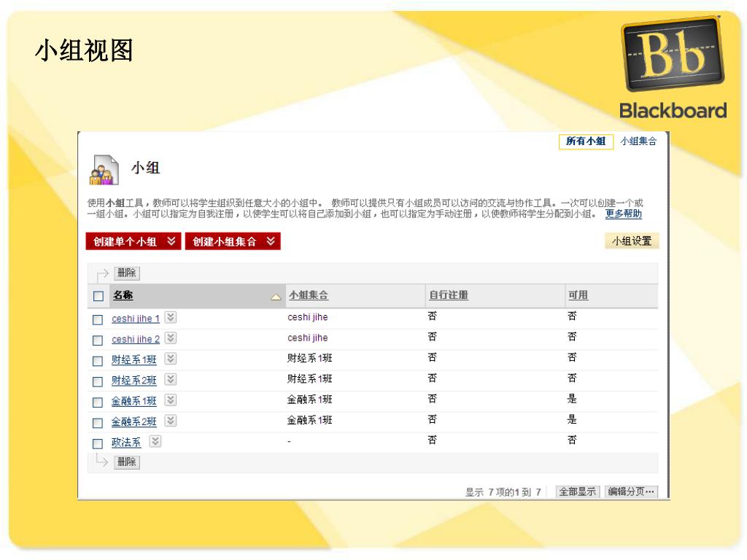Click the 编辑分页 button
Image resolution: width=747 pixels, height=560 pixels.
click(x=631, y=491)
